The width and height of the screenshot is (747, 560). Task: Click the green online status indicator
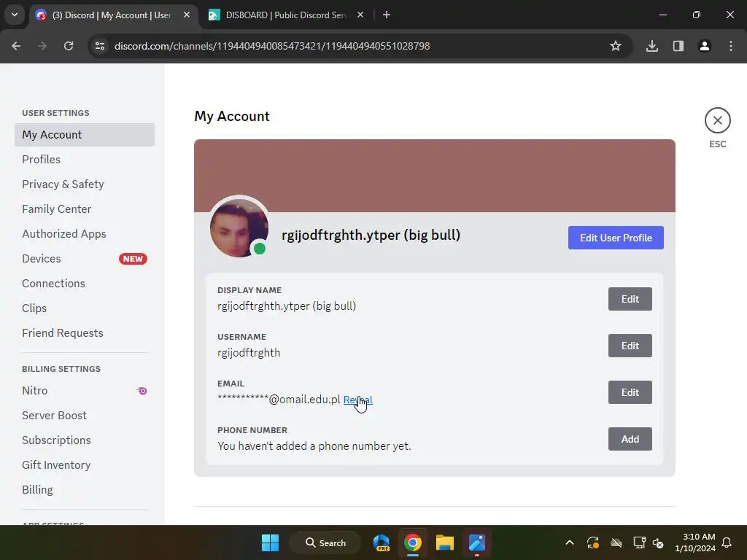pos(260,248)
